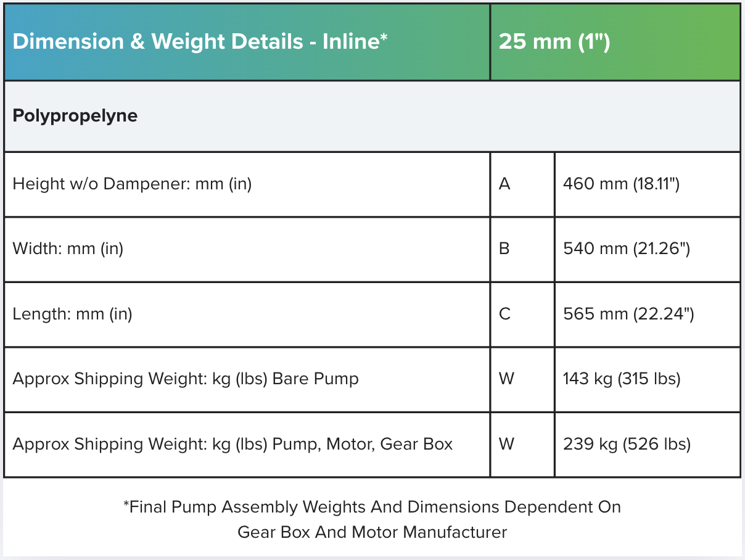
Task: Click the Width: mm (in) label
Action: pos(68,249)
